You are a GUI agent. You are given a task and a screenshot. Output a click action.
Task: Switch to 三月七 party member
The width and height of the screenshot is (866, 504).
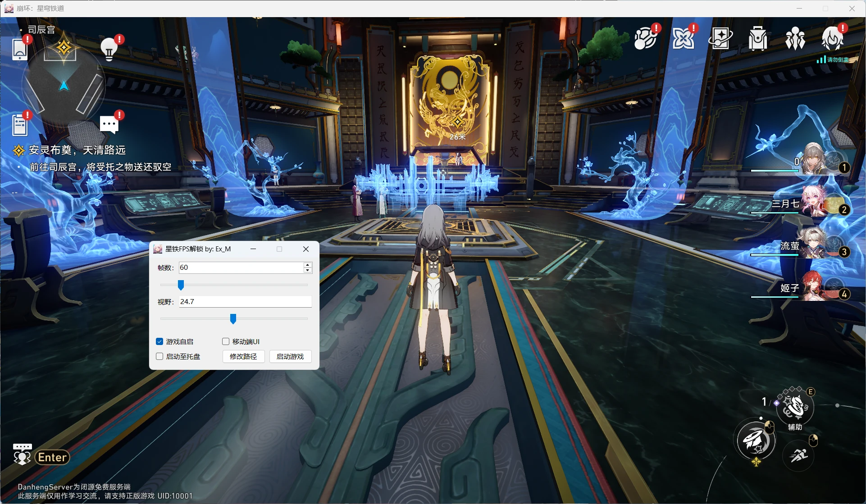click(811, 203)
